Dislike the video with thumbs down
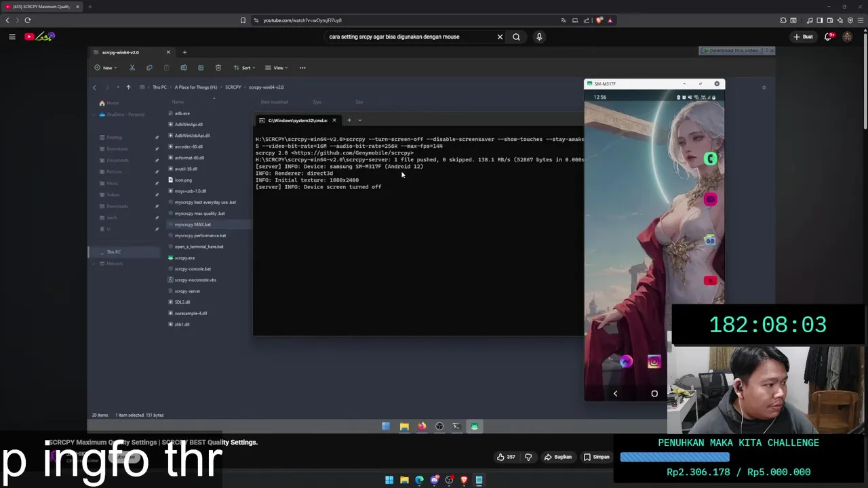Screen dimensions: 868x488 (x=528, y=457)
